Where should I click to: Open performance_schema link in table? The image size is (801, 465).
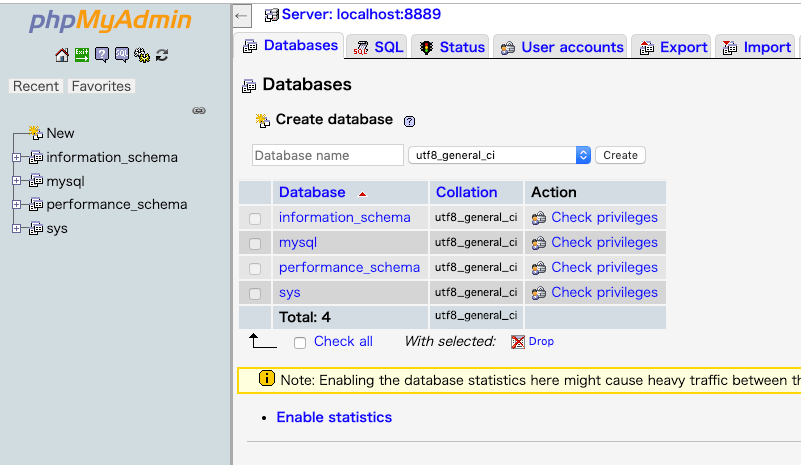pyautogui.click(x=349, y=267)
